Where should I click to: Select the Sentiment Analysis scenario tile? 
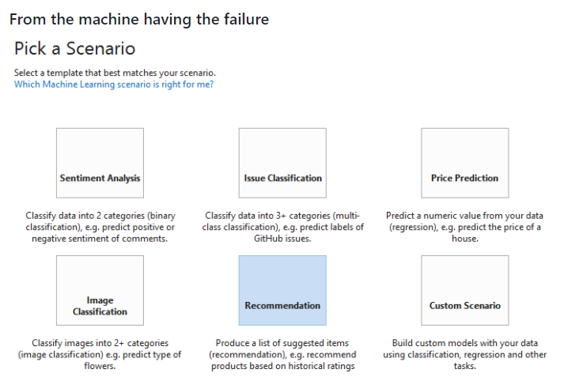pos(100,163)
